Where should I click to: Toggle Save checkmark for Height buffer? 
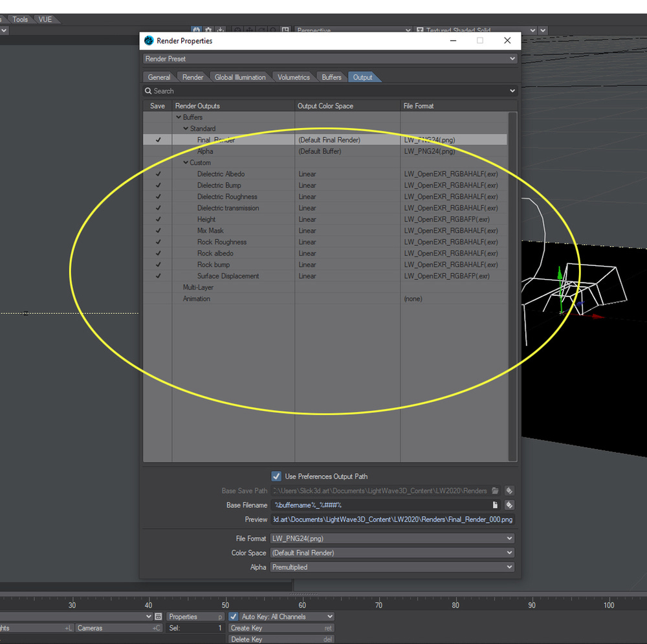158,219
